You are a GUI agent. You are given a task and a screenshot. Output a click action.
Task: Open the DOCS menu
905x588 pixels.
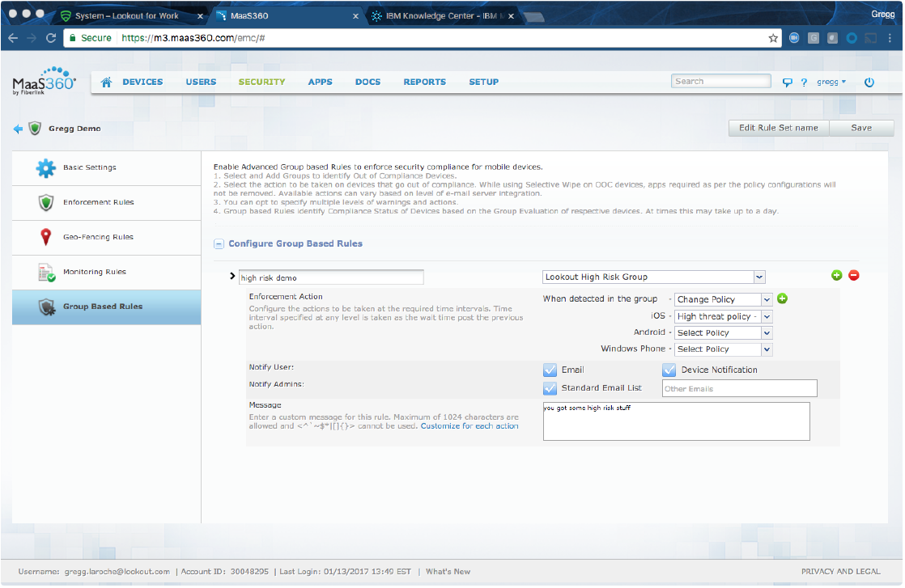pos(368,82)
